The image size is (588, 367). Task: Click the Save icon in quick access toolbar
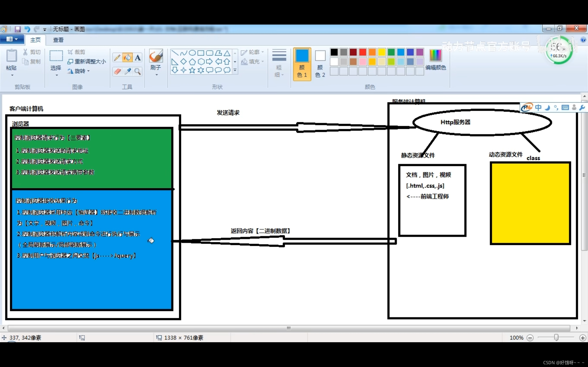tap(17, 29)
